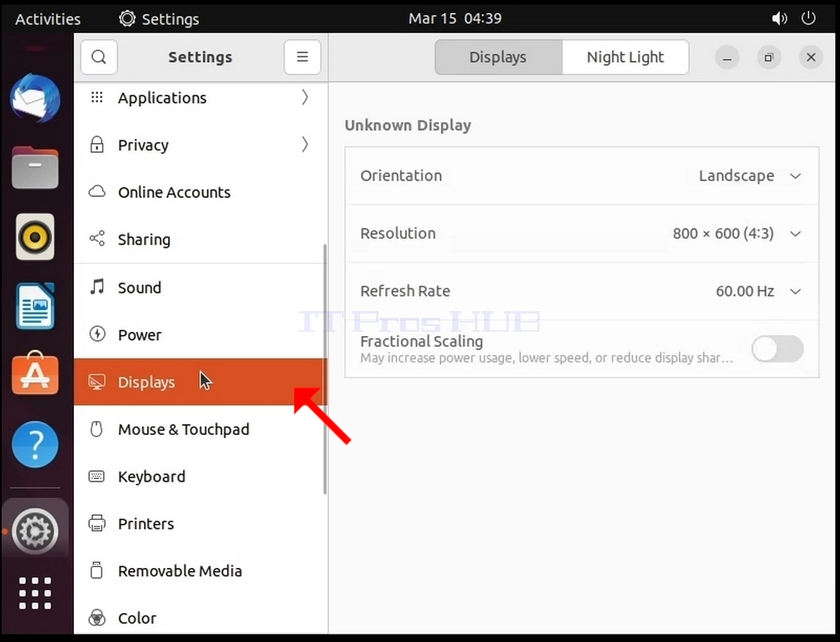The height and width of the screenshot is (642, 840).
Task: Open Thunderbird mail from the dock
Action: coord(36,98)
